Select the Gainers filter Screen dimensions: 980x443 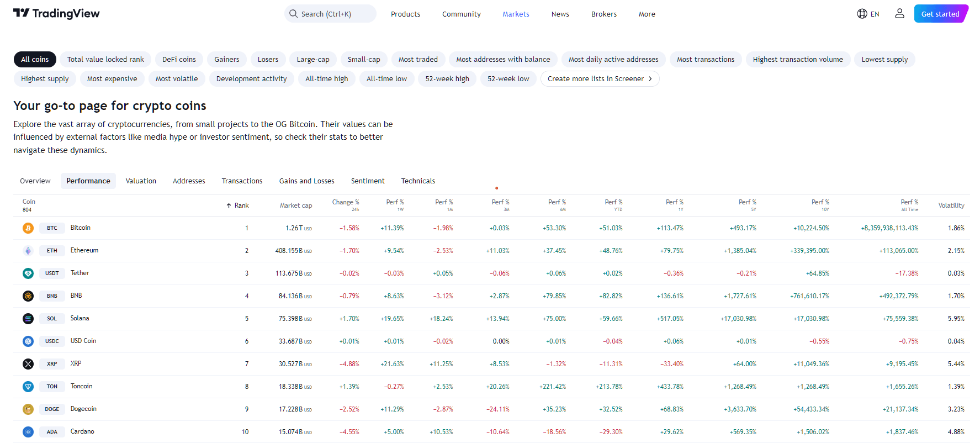226,60
